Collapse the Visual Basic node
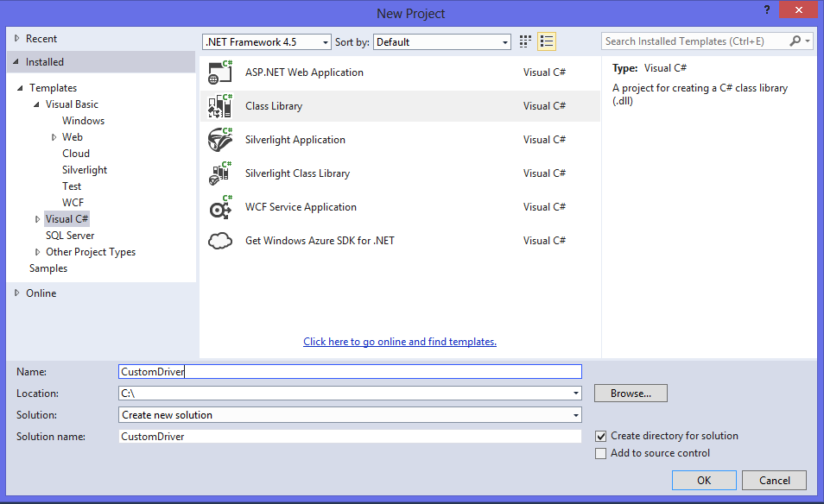The height and width of the screenshot is (504, 824). (x=36, y=104)
